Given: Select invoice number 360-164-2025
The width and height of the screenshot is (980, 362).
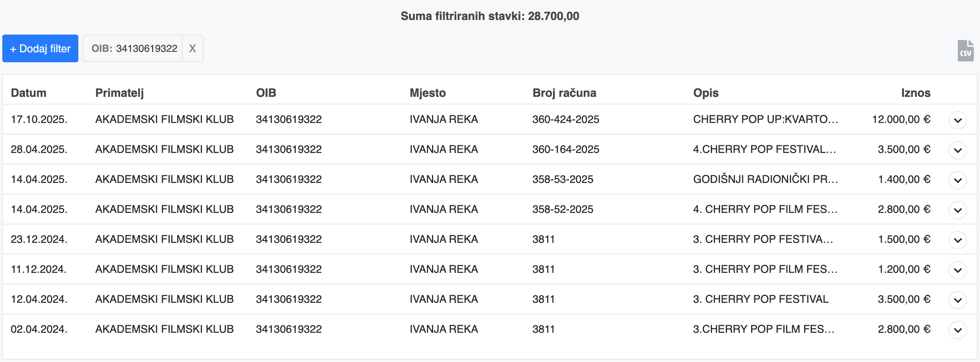Looking at the screenshot, I should tap(566, 149).
